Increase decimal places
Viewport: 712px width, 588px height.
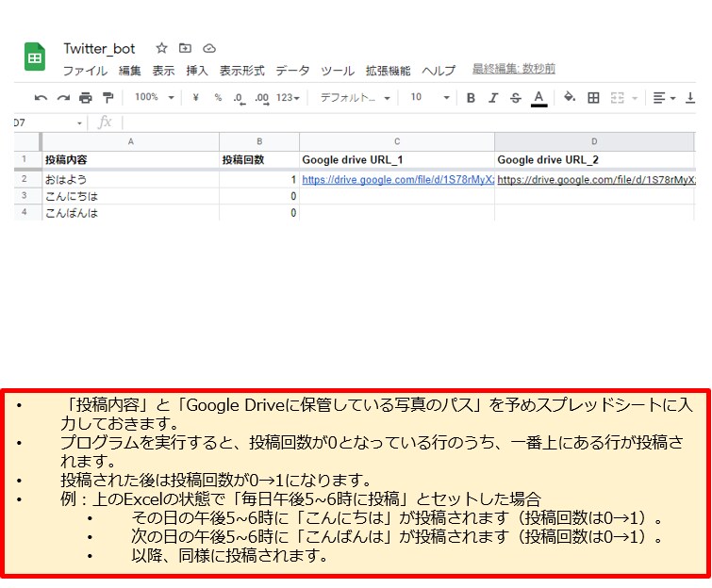262,98
